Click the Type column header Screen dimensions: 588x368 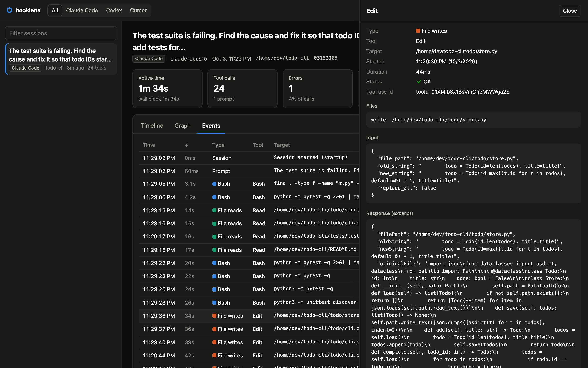[x=218, y=145]
